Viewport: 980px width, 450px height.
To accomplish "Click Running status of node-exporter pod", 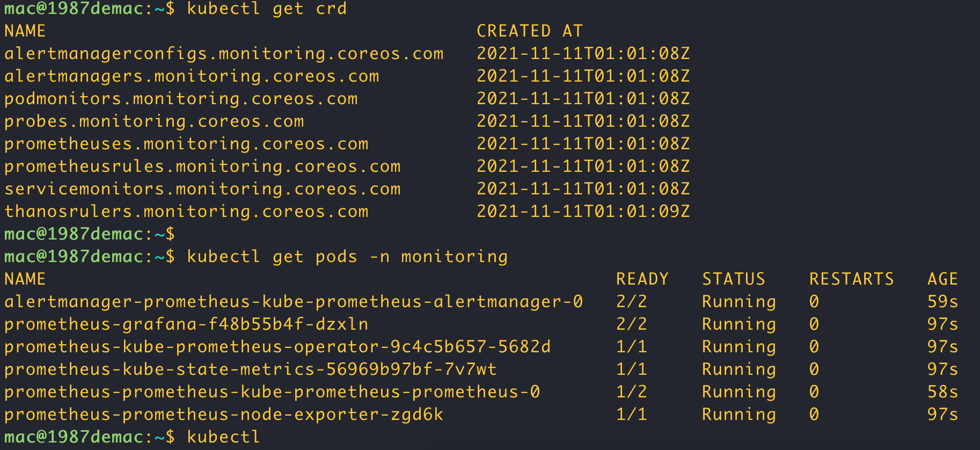I will click(x=739, y=415).
